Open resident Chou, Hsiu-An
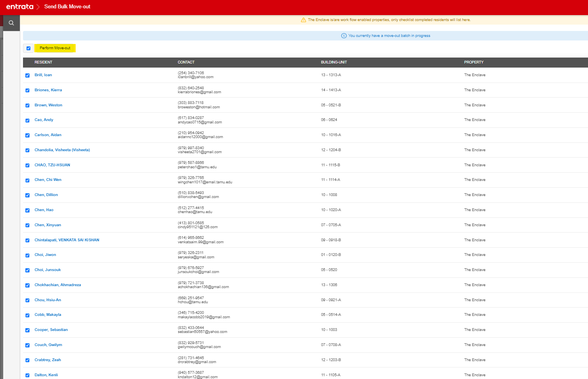This screenshot has height=379, width=588. point(48,300)
